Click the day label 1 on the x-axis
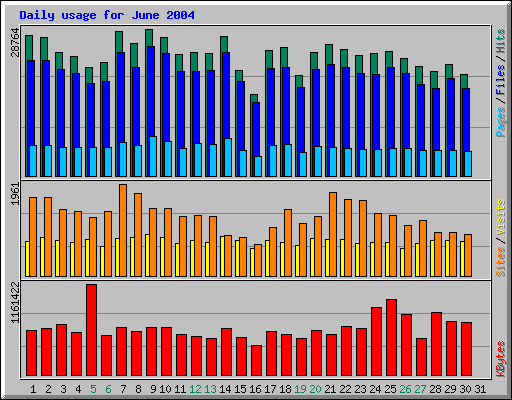The width and height of the screenshot is (512, 400). (33, 389)
